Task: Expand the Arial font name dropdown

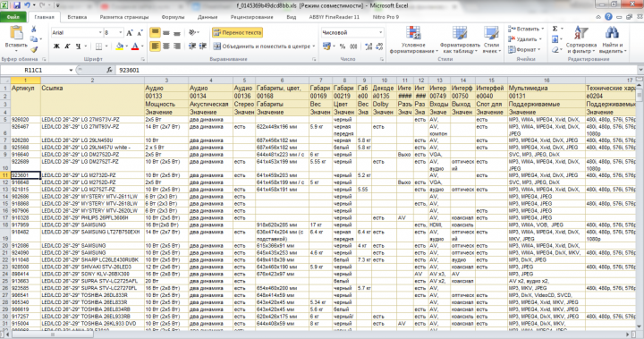Action: 100,32
